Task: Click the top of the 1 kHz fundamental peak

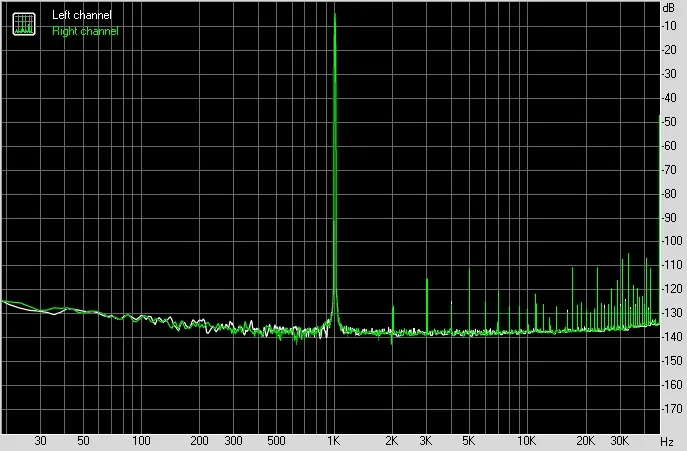Action: pyautogui.click(x=335, y=14)
